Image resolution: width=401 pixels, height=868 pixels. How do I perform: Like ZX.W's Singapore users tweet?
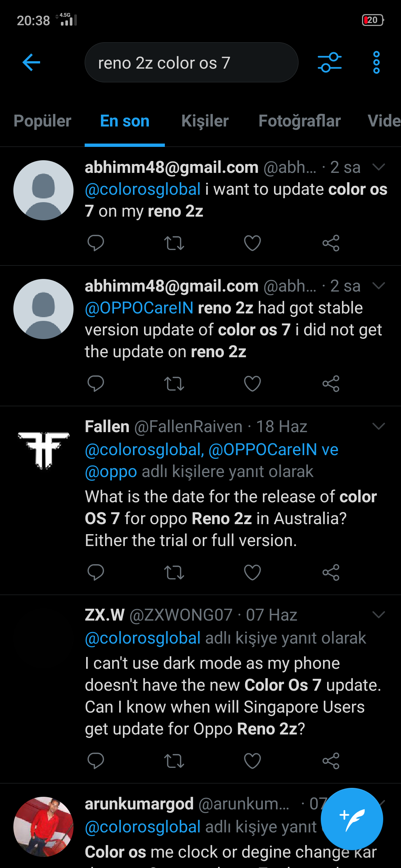click(252, 761)
